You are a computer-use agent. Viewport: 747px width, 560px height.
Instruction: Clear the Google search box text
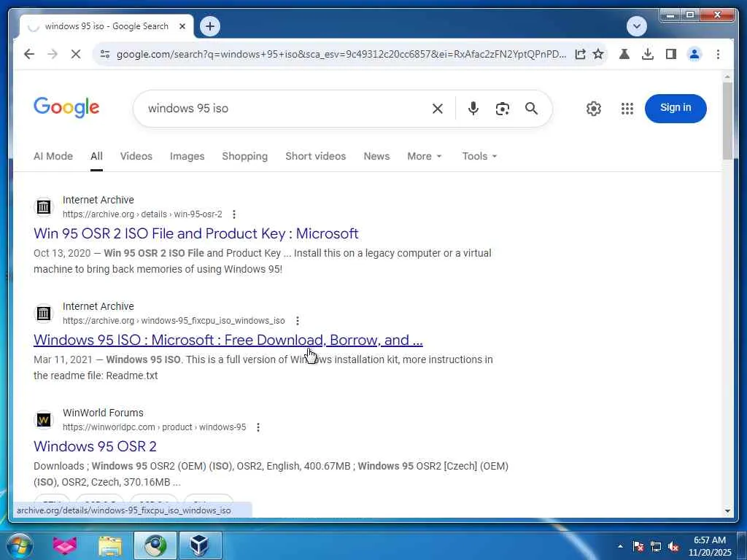click(438, 109)
